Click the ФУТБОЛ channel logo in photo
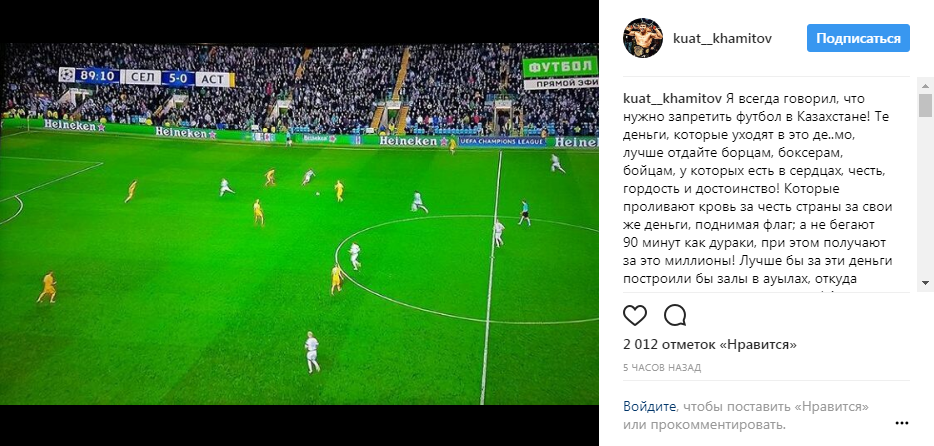Image resolution: width=934 pixels, height=446 pixels. [x=560, y=67]
